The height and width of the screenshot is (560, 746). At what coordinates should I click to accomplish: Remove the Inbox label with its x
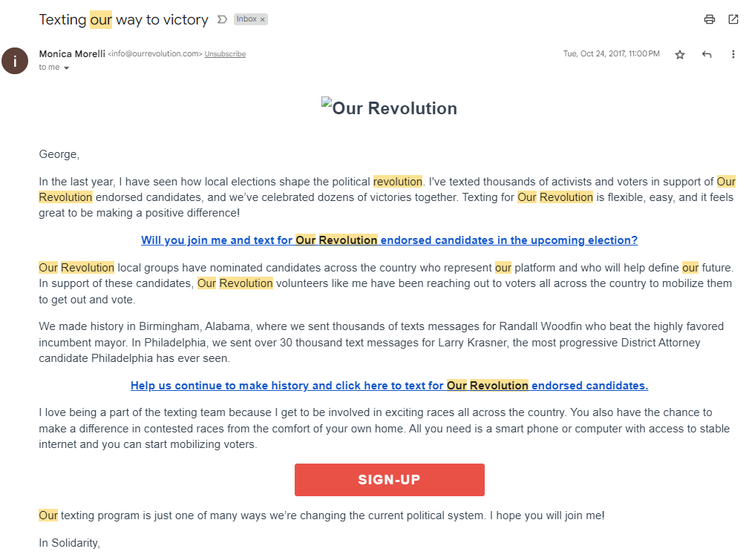(262, 19)
